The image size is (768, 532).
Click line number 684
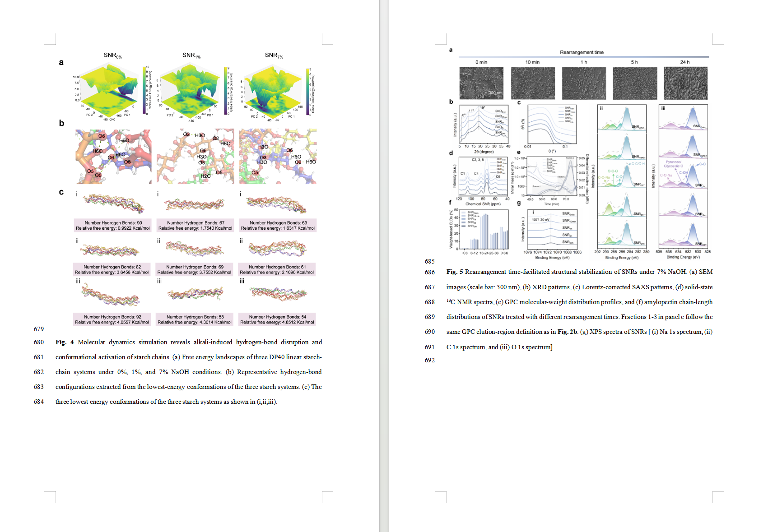coord(39,402)
